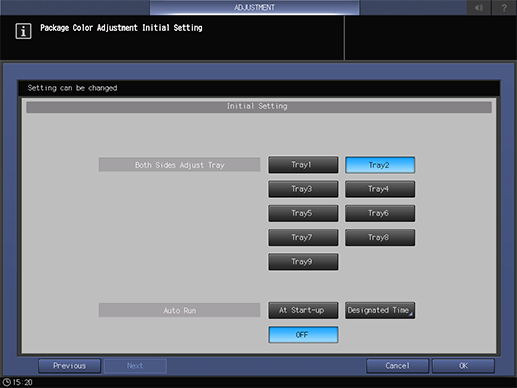Click the information icon beside the title
Screen dimensions: 517x388
click(23, 31)
